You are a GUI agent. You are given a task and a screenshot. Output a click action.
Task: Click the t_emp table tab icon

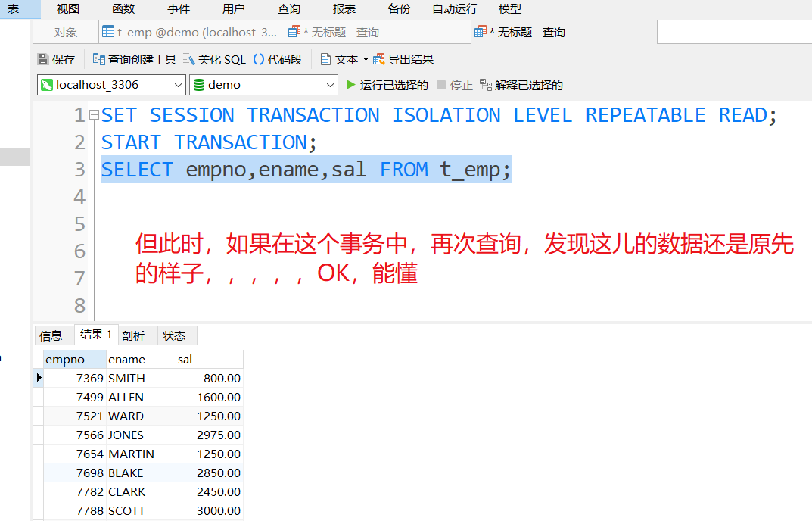click(x=108, y=32)
